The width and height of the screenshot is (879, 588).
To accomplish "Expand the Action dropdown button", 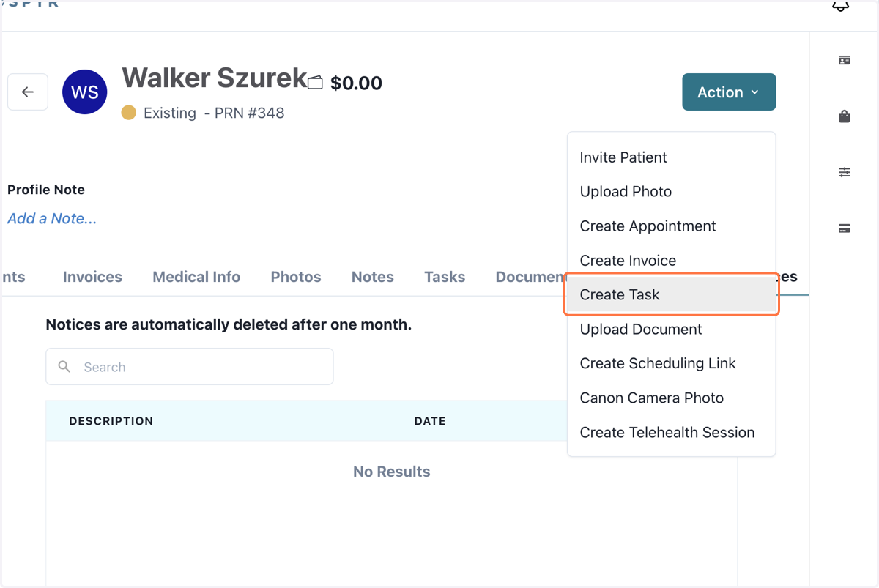I will coord(729,92).
